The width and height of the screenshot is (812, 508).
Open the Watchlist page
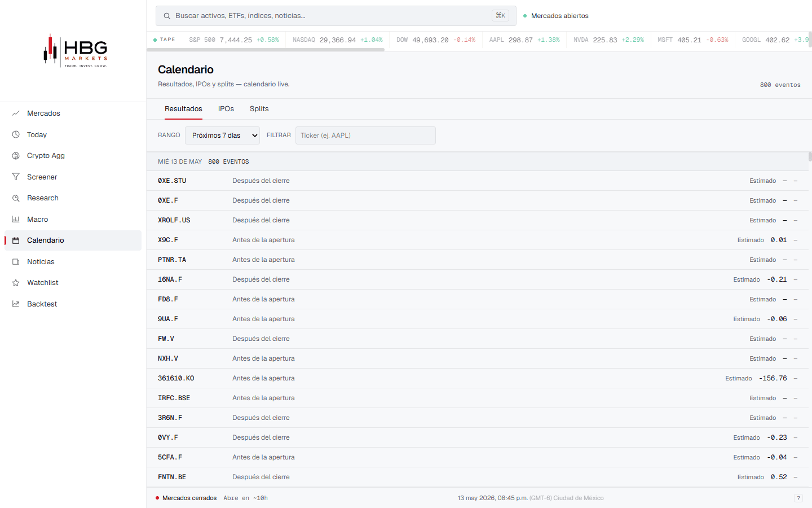73,283
